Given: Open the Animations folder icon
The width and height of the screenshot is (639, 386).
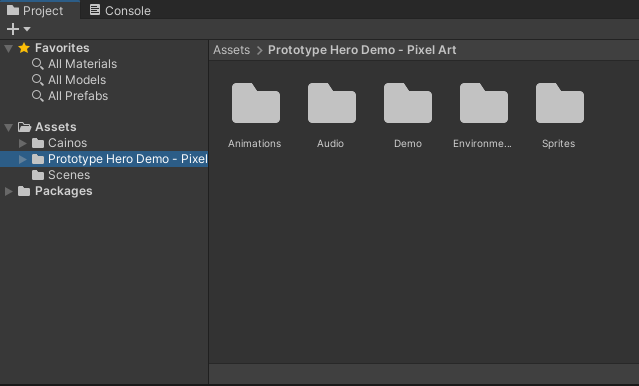Looking at the screenshot, I should (256, 103).
